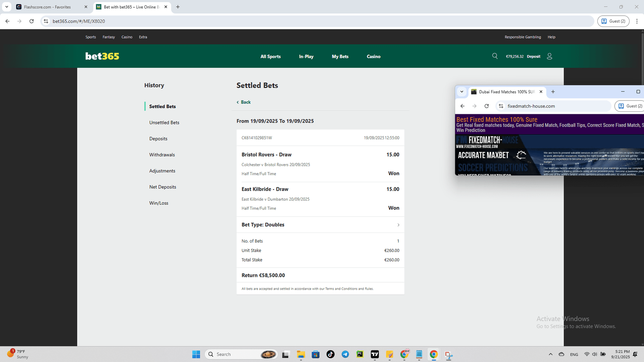The height and width of the screenshot is (362, 644).
Task: Select Unsettled Bets in History sidebar
Action: [x=164, y=123]
